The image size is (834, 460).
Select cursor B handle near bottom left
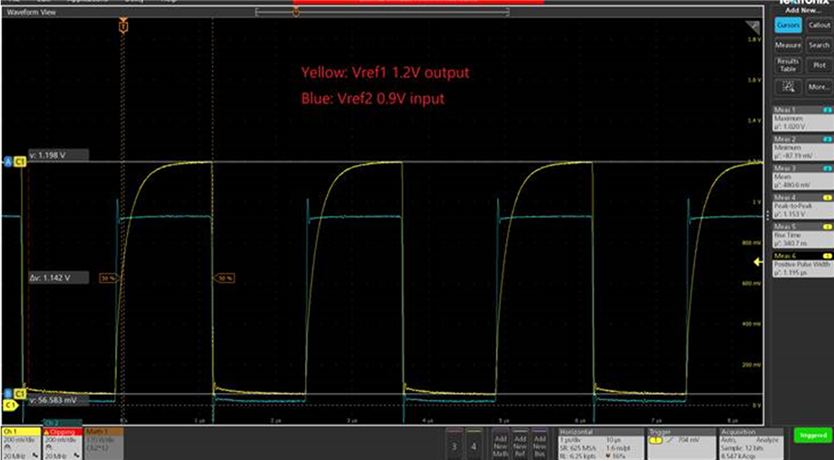8,394
